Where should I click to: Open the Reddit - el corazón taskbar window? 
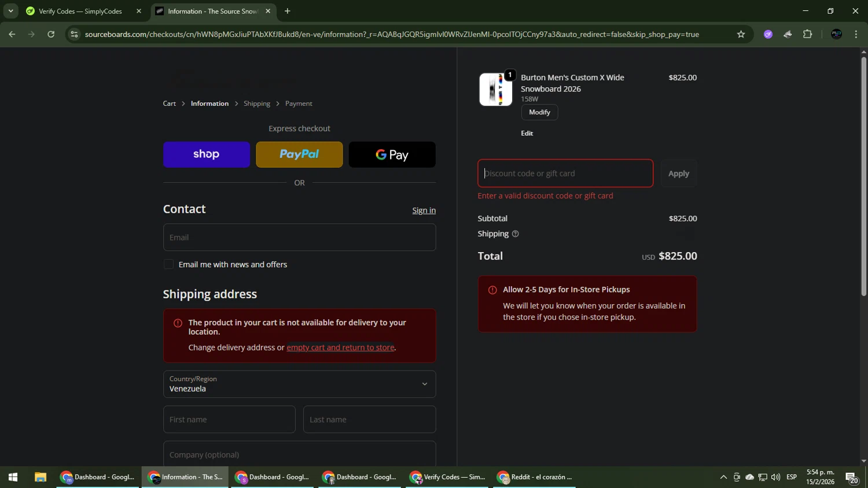coord(534,477)
